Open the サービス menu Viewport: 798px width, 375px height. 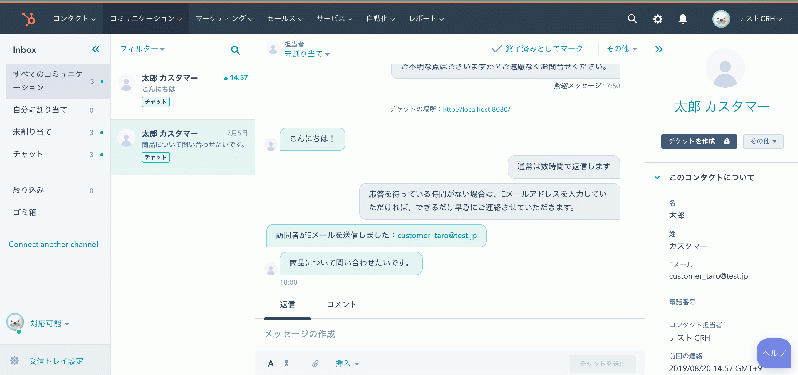(334, 19)
